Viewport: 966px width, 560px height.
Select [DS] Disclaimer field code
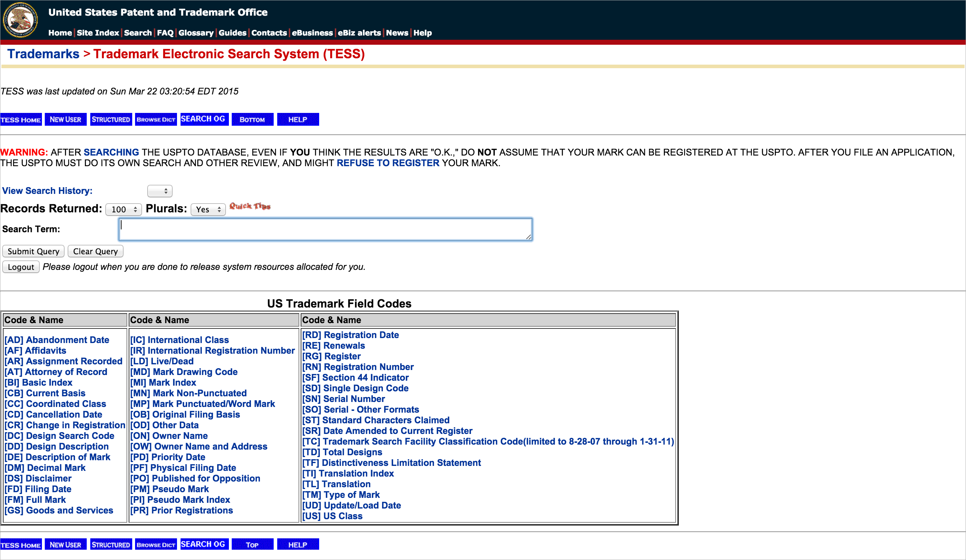coord(38,478)
